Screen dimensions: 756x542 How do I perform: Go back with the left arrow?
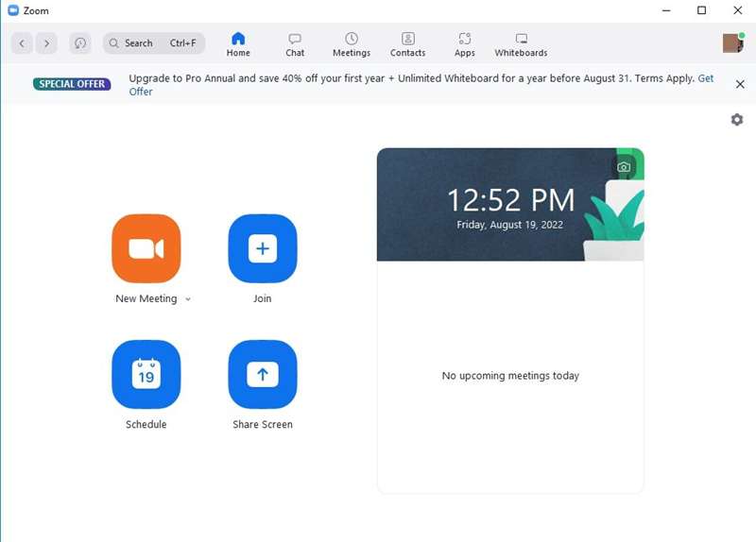(23, 43)
